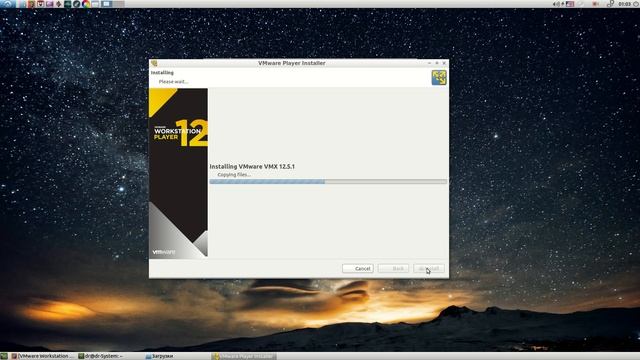Click the 'Installing' header label

click(162, 73)
